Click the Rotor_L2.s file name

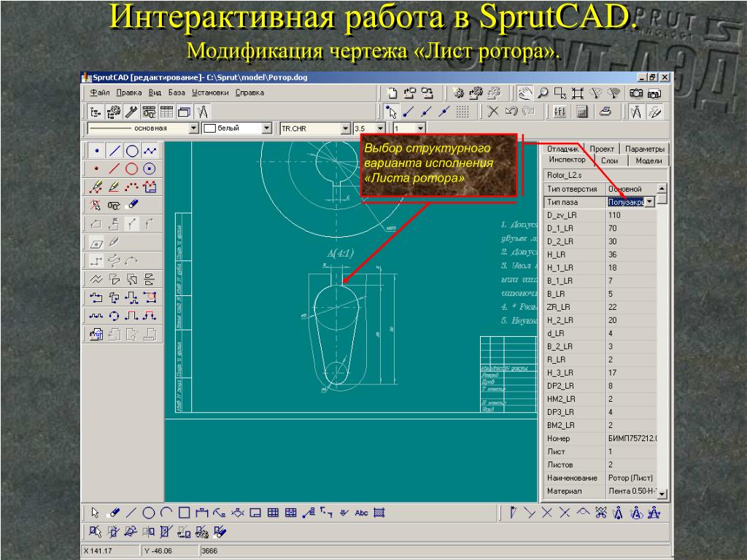point(564,175)
